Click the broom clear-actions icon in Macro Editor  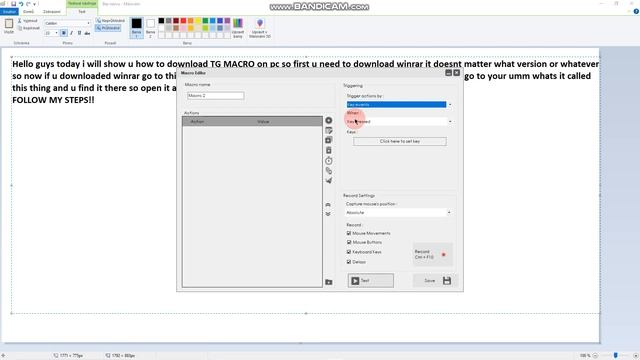(x=329, y=180)
